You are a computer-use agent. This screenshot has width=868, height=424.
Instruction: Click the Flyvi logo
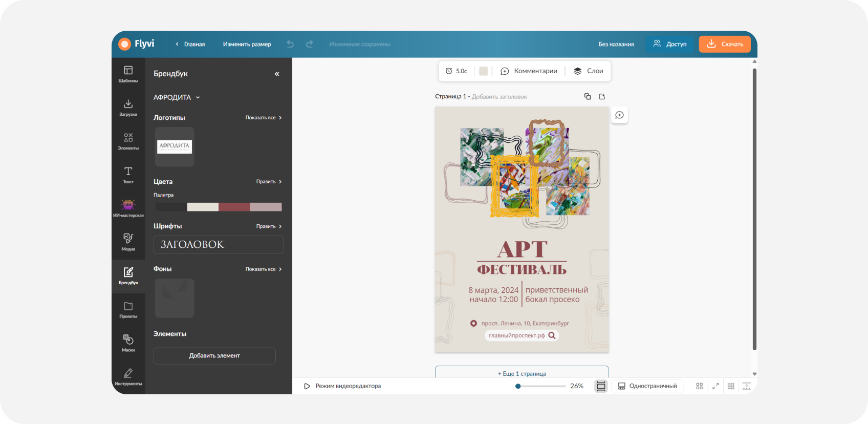[136, 44]
